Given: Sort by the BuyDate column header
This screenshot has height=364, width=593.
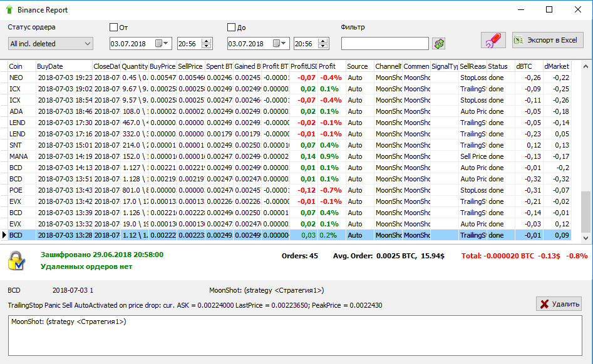Looking at the screenshot, I should pos(64,66).
